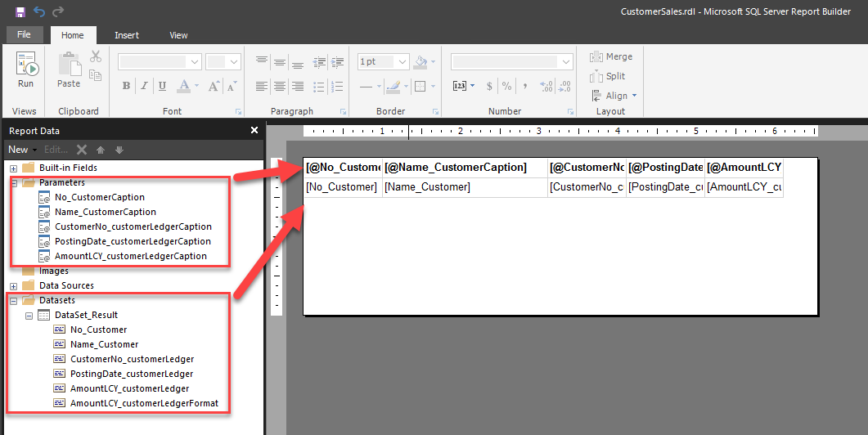Increase paragraph indent
The image size is (868, 435).
337,61
